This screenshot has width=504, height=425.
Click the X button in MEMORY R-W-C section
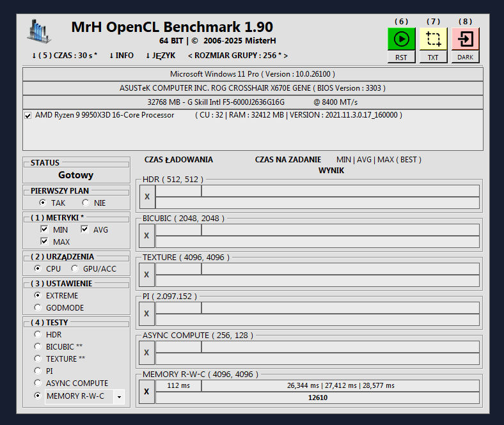pos(147,392)
